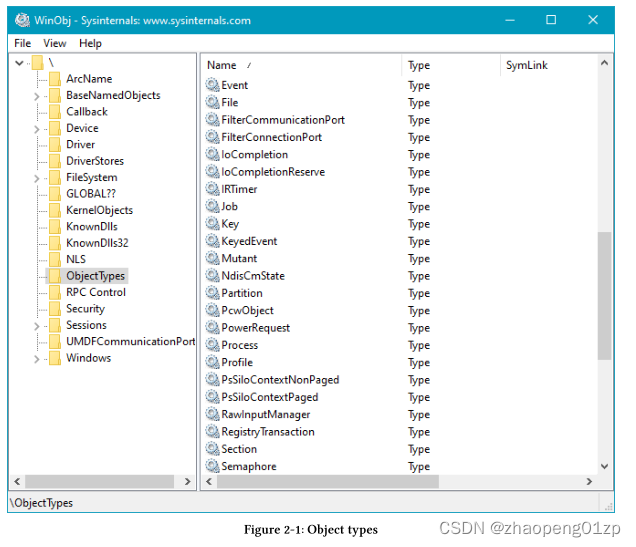Select the PsSiloContextPaged icon
636x547 pixels.
pos(212,397)
